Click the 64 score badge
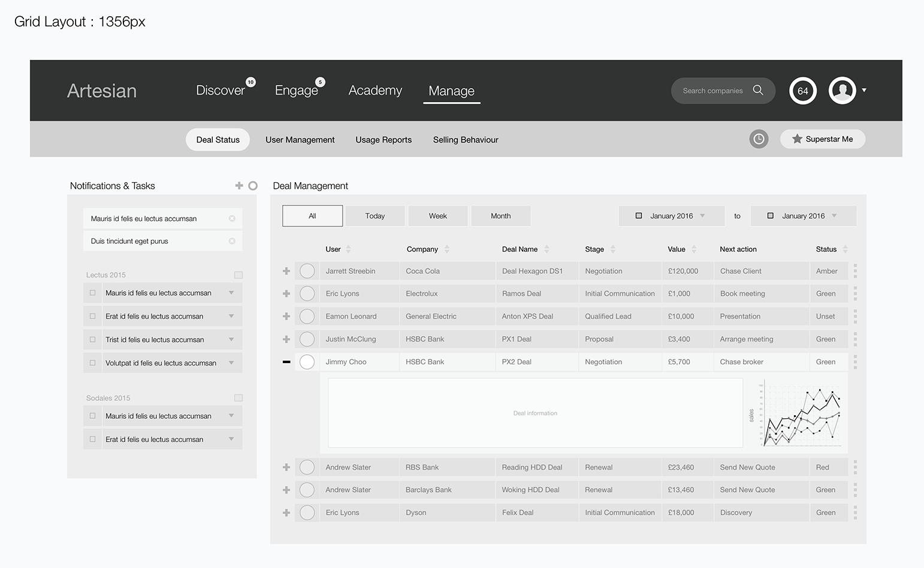Image resolution: width=924 pixels, height=568 pixels. (803, 91)
